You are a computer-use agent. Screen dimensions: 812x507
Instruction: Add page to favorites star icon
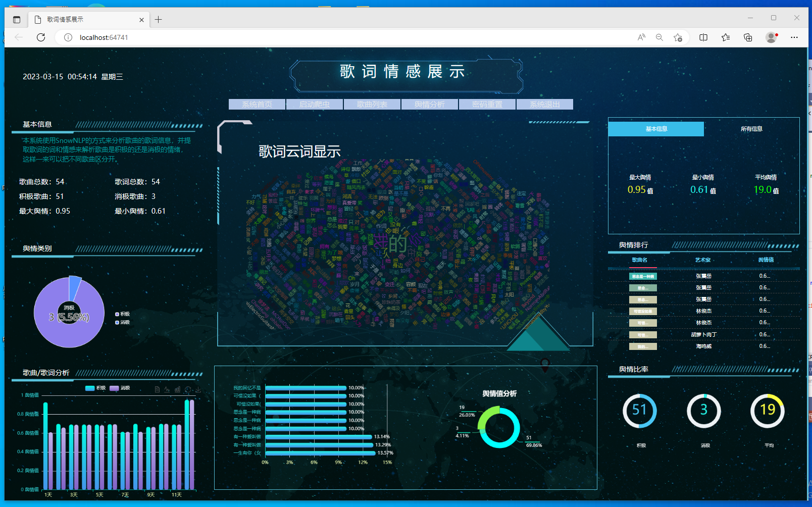click(x=678, y=37)
